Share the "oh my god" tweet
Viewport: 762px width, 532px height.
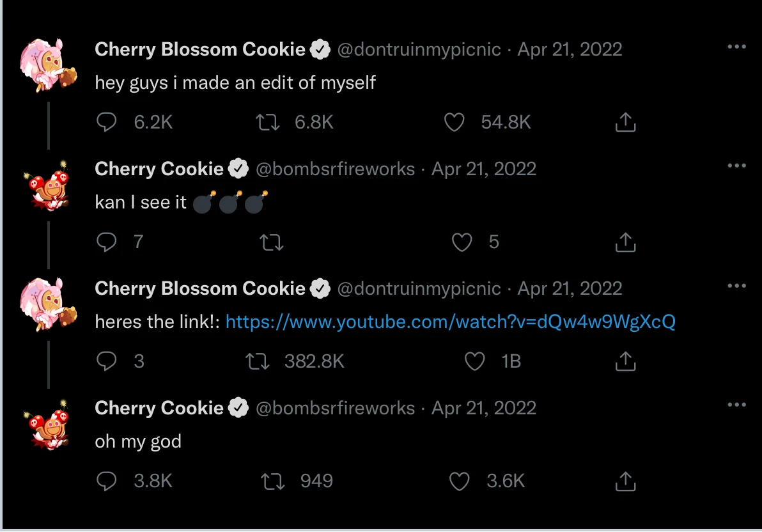[625, 481]
